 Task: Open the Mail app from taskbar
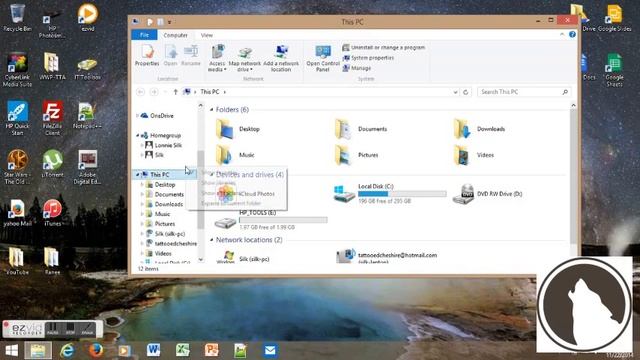[x=270, y=350]
